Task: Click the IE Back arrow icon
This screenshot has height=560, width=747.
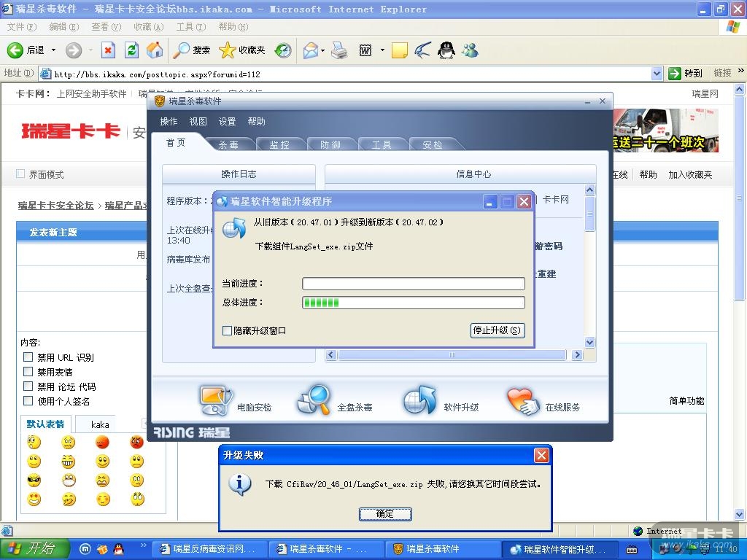Action: [15, 50]
